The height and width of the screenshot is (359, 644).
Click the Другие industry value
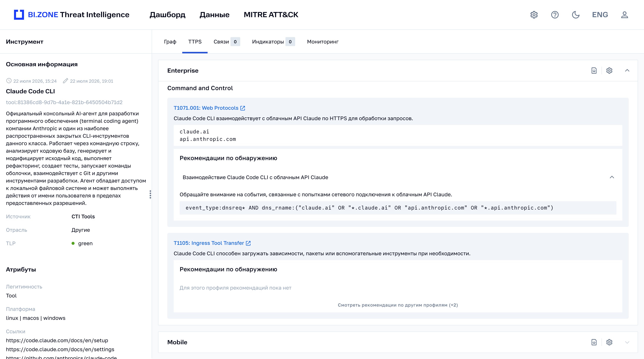80,230
